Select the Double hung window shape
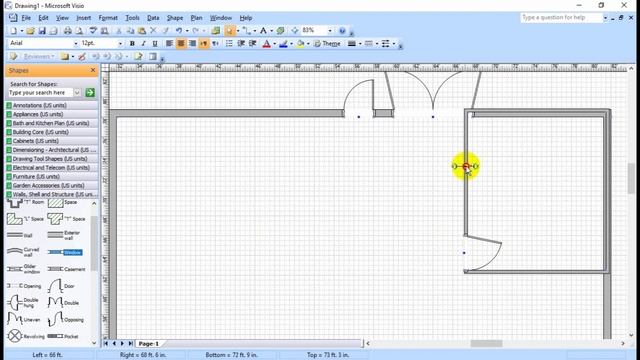This screenshot has height=360, width=640. [x=23, y=302]
